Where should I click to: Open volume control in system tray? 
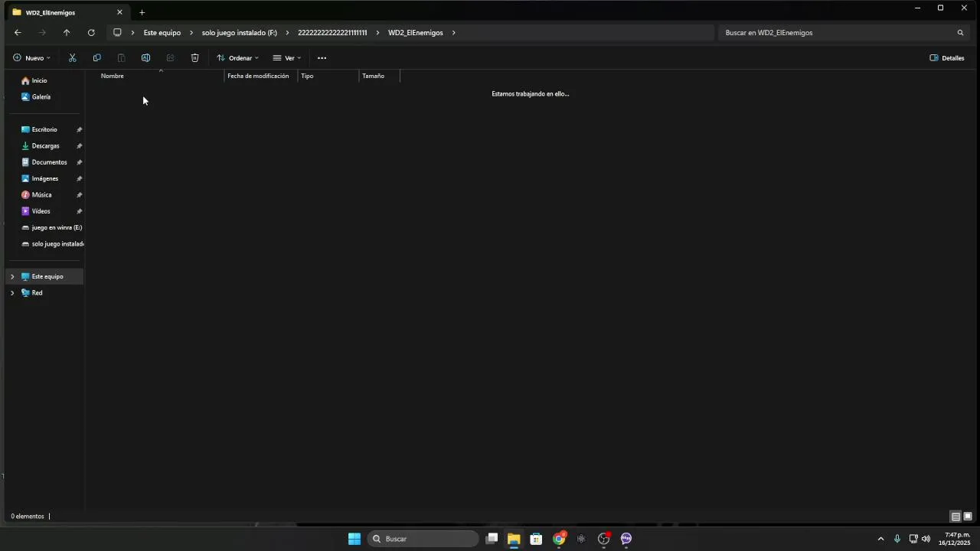pos(926,539)
